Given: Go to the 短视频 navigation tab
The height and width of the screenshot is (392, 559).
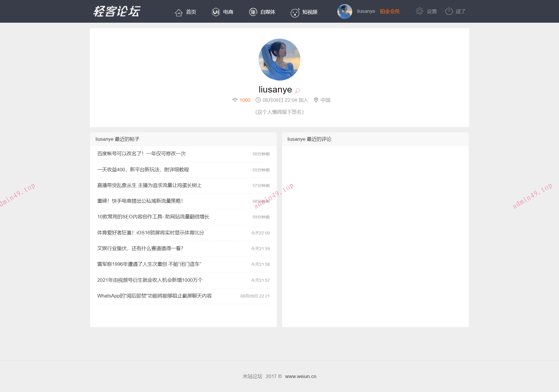Looking at the screenshot, I should point(310,12).
